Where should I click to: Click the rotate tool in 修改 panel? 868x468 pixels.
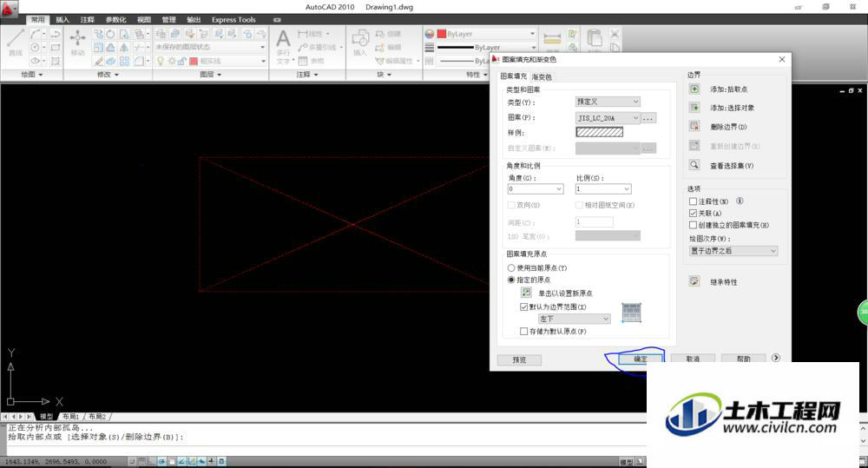click(111, 34)
